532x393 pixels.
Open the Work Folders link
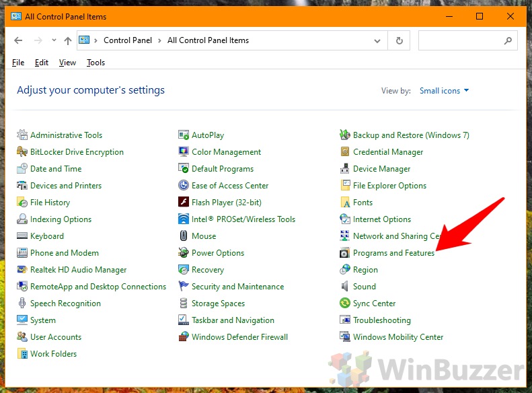click(x=53, y=353)
